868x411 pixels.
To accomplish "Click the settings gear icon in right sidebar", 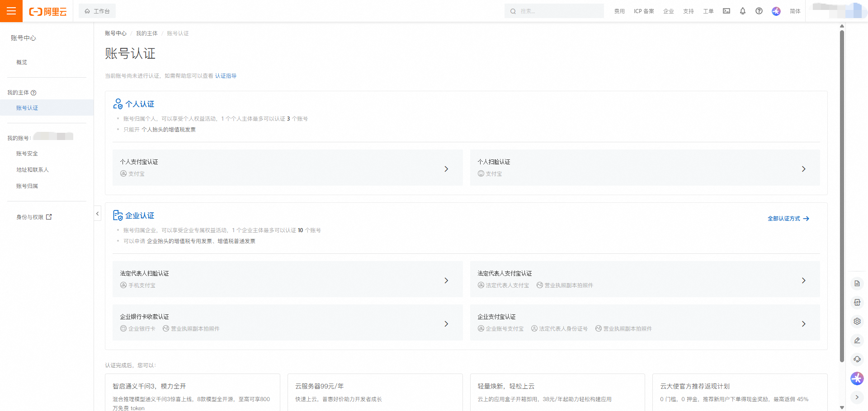I will click(857, 321).
